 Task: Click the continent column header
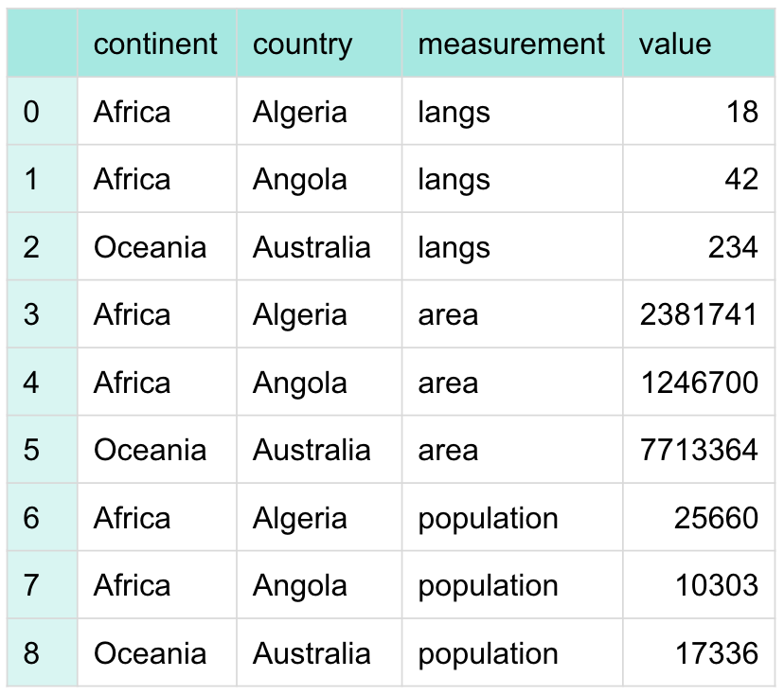coord(156,44)
